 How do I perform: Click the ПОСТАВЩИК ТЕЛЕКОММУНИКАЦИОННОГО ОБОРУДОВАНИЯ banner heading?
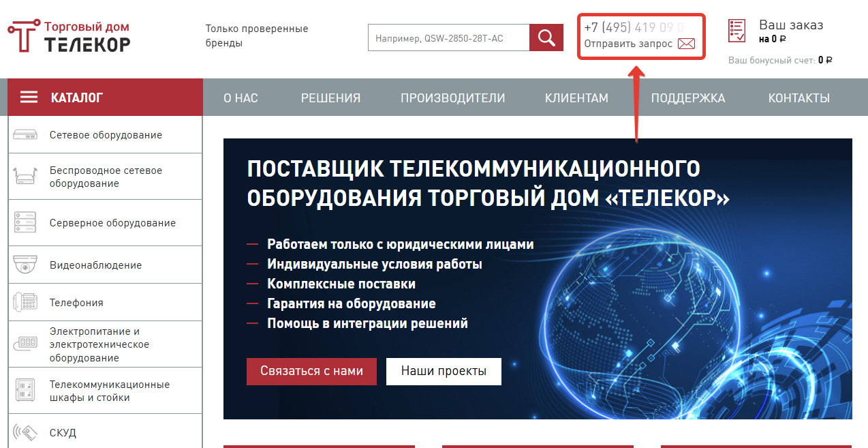point(488,183)
